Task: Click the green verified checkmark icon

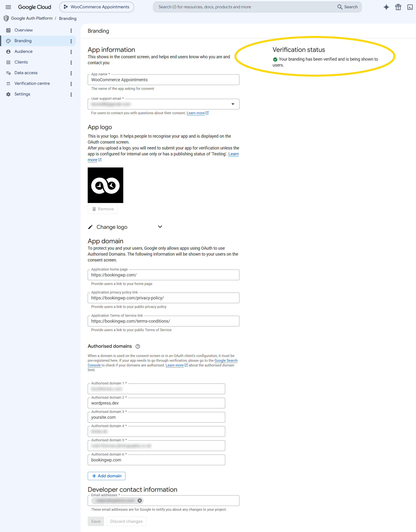Action: click(x=275, y=59)
